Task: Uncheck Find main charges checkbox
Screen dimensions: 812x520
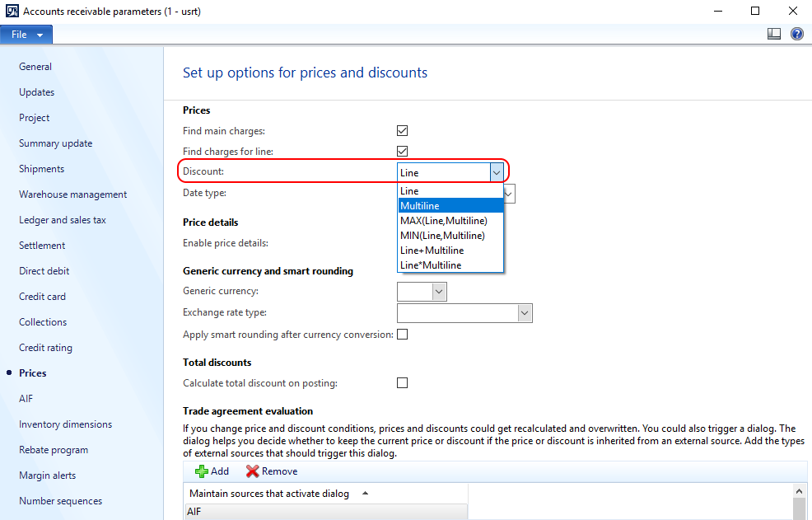Action: 403,131
